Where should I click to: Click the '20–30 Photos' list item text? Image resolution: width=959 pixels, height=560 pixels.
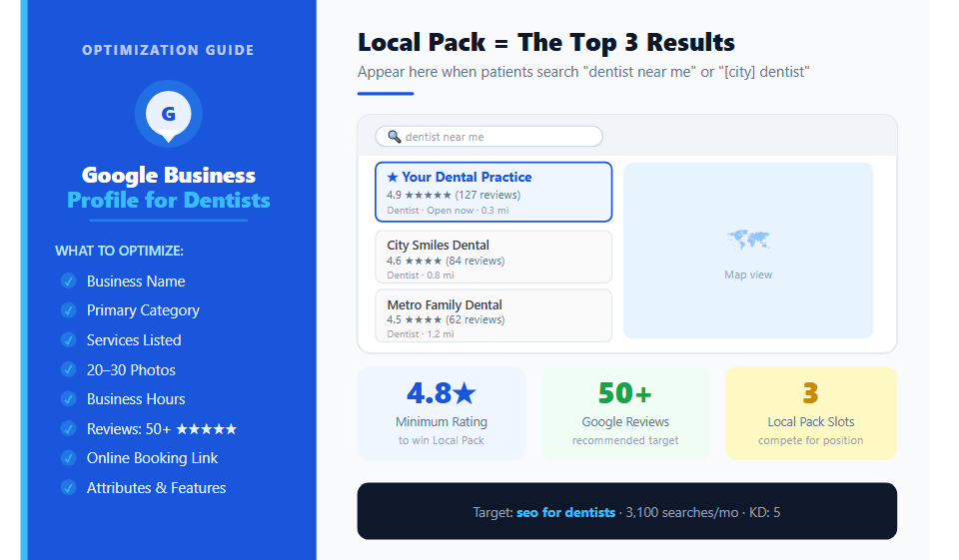[x=131, y=370]
